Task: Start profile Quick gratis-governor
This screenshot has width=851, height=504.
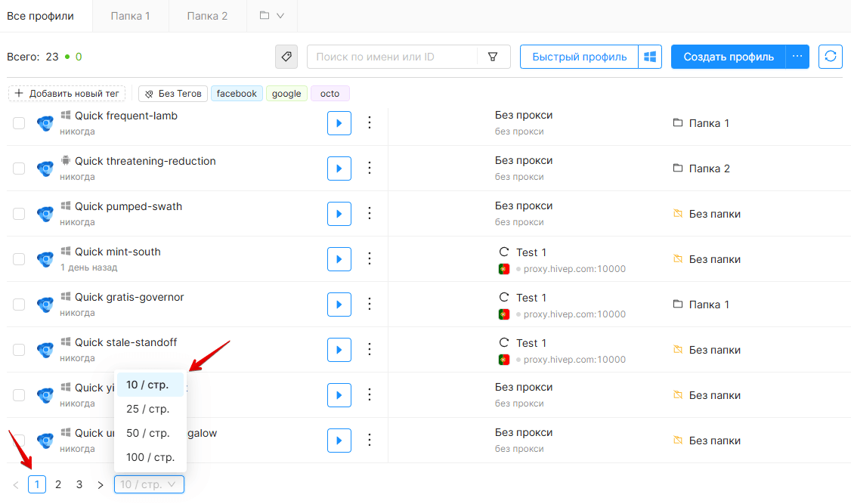Action: [339, 305]
